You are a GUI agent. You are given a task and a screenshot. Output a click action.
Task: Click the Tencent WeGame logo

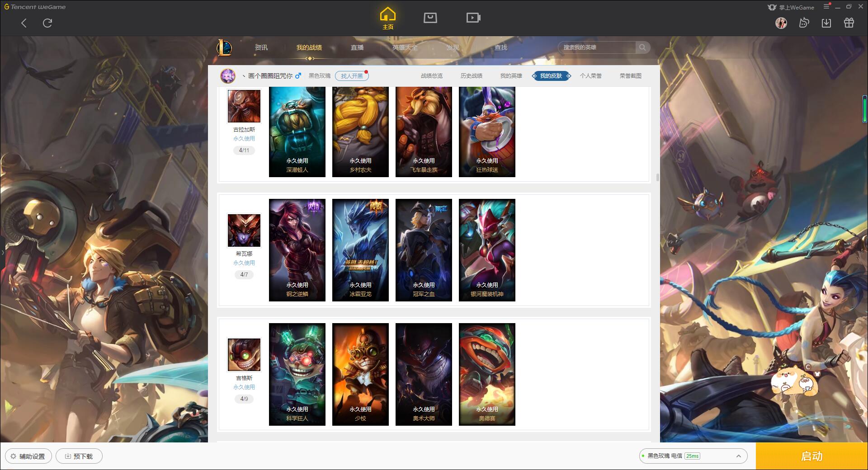[35, 7]
